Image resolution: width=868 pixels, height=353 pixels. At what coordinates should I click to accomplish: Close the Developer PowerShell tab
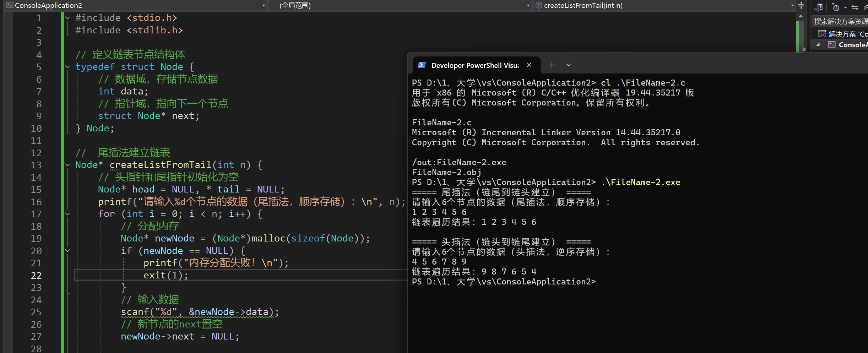click(529, 65)
